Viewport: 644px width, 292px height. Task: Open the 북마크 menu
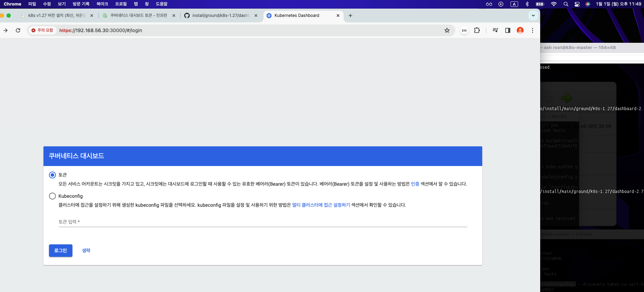102,4
